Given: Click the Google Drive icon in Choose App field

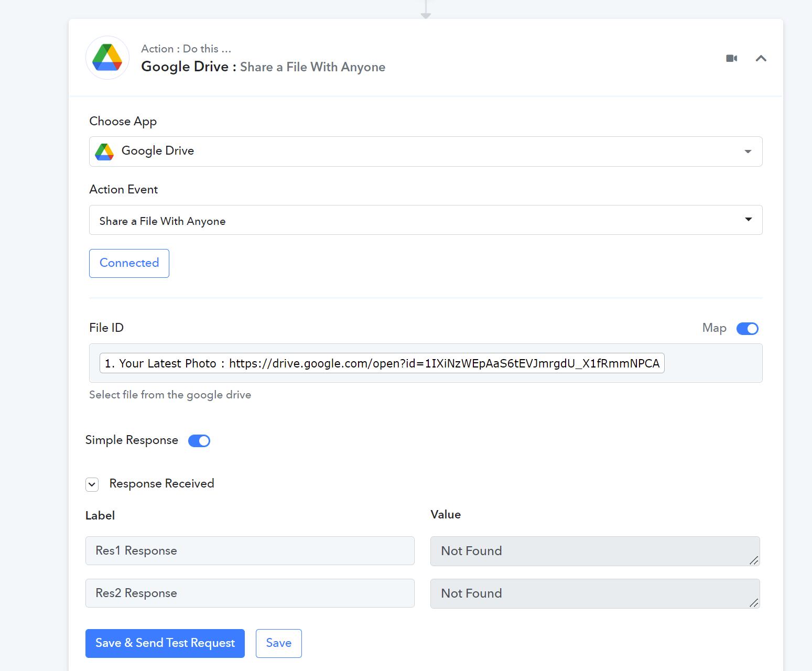Looking at the screenshot, I should [104, 151].
